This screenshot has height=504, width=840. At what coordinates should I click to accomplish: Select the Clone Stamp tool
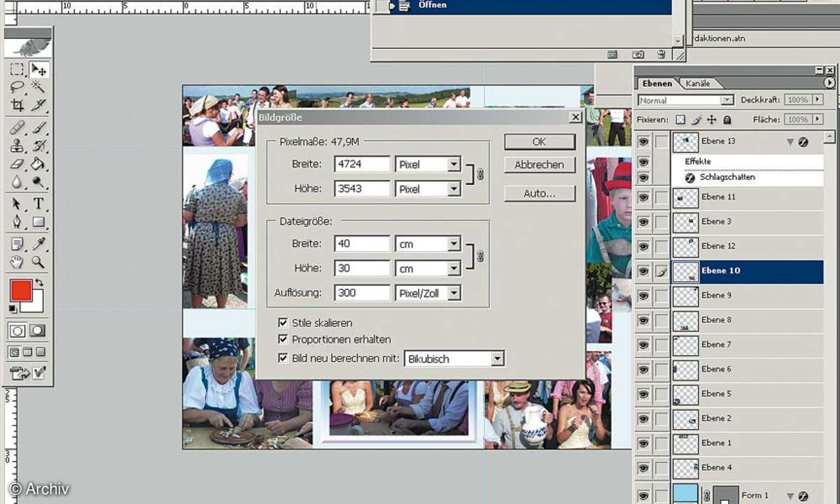click(x=17, y=146)
